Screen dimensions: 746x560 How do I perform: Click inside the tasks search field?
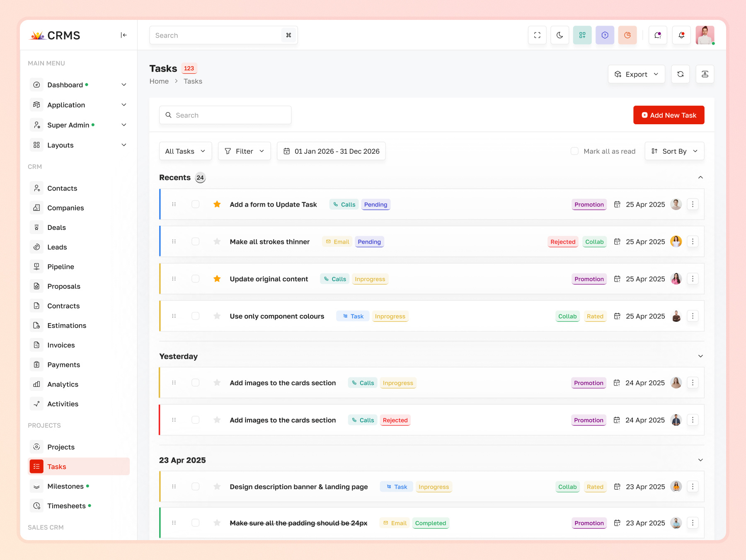tap(225, 115)
